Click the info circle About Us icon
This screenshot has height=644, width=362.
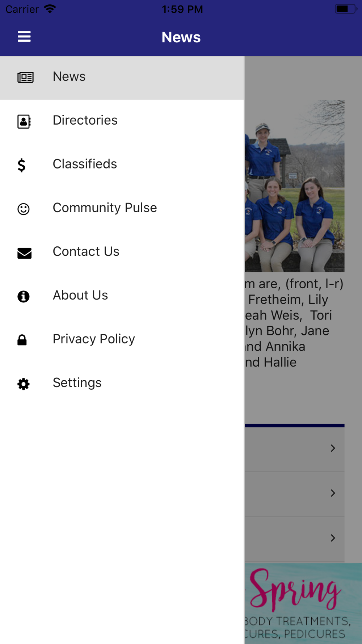[24, 296]
